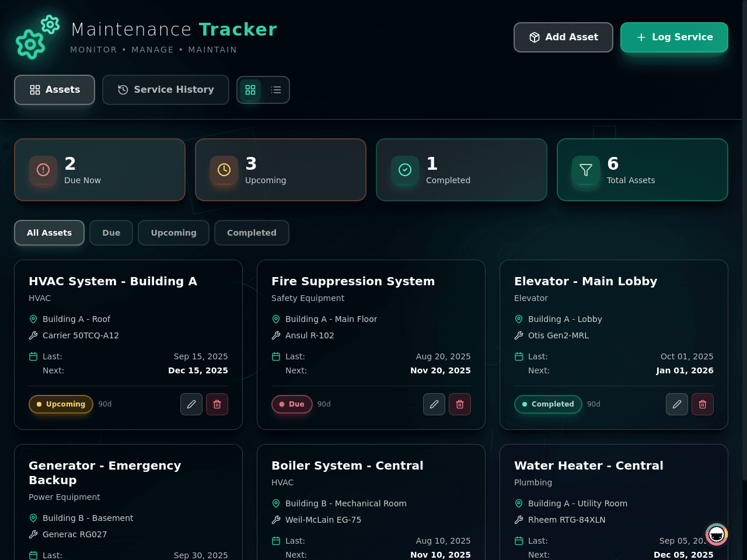
Task: Delete the Elevator - Main Lobby asset
Action: 703,404
